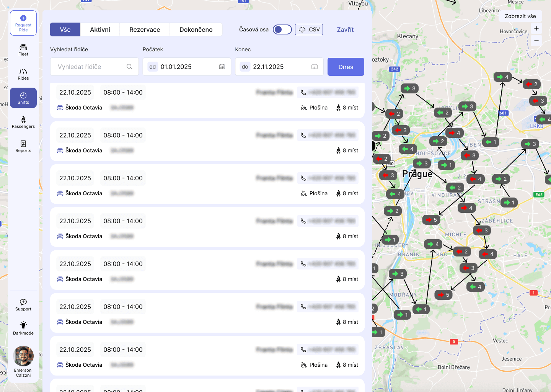Click the search magnifier icon
Viewport: 551px width, 392px height.
click(x=130, y=67)
